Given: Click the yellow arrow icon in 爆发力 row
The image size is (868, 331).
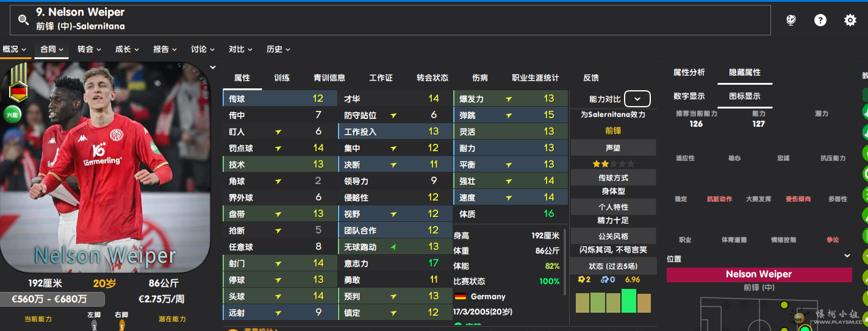Looking at the screenshot, I should pyautogui.click(x=509, y=99).
